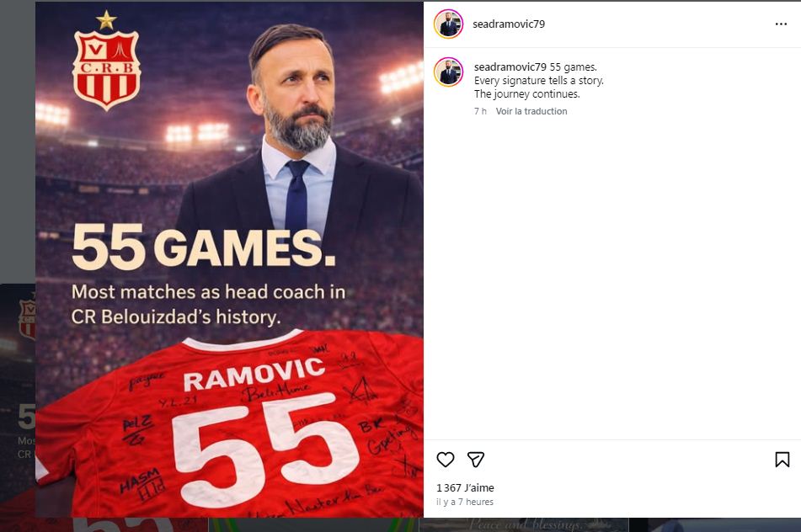
Task: View likes via '1 367 J'aime'
Action: click(x=465, y=488)
